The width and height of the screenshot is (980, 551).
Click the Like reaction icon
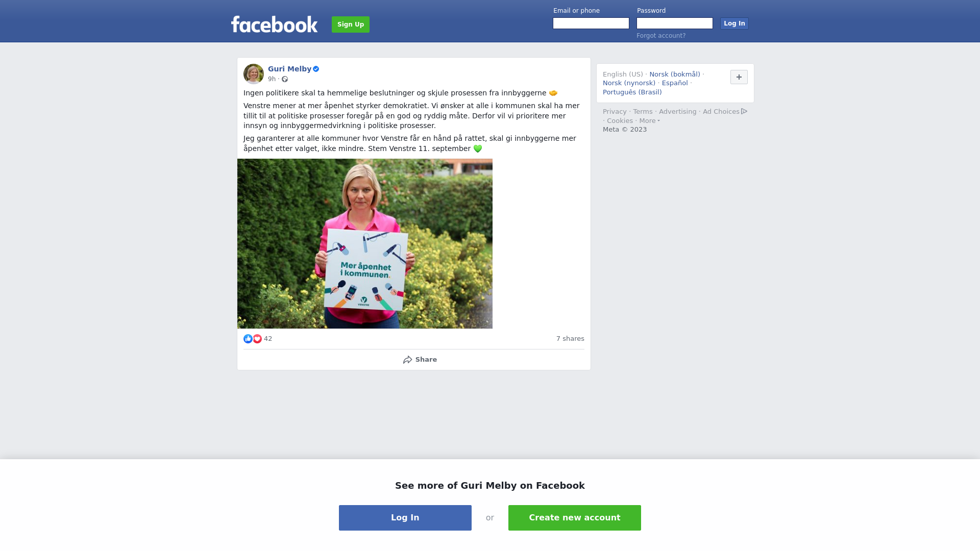click(x=248, y=339)
